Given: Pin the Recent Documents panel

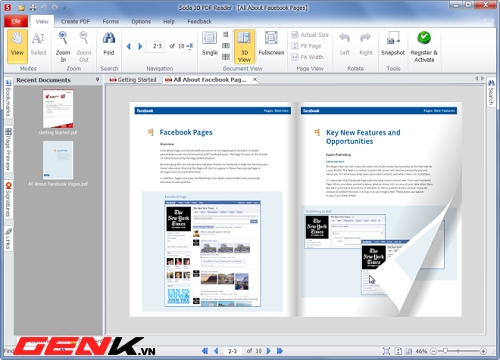Looking at the screenshot, I should coord(97,80).
